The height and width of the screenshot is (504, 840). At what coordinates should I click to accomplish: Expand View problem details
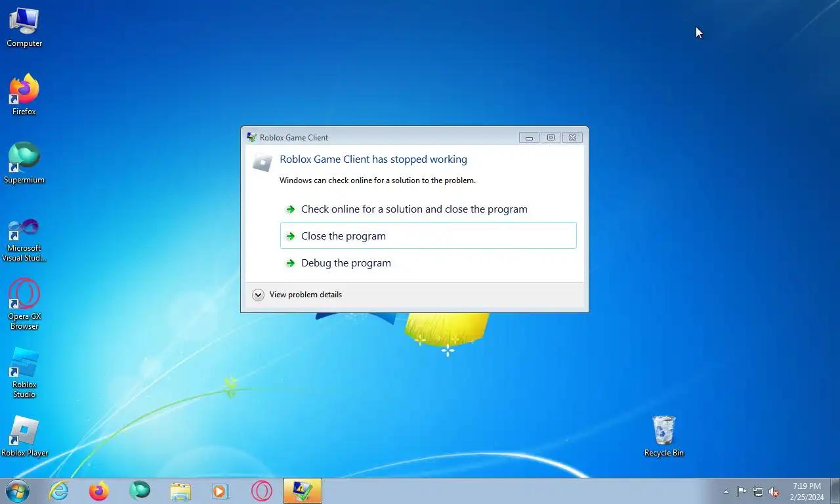pos(297,295)
